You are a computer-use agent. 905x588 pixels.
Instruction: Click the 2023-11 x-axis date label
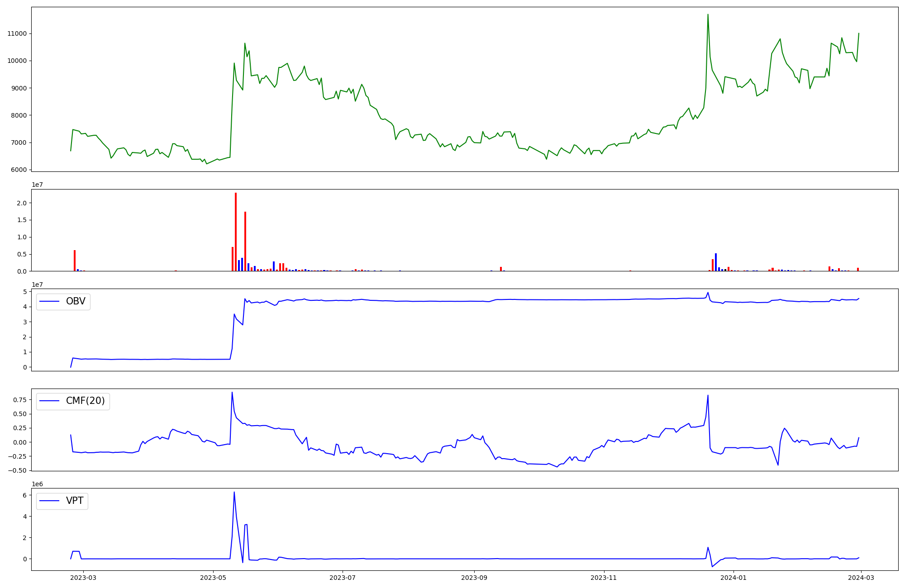coord(604,578)
